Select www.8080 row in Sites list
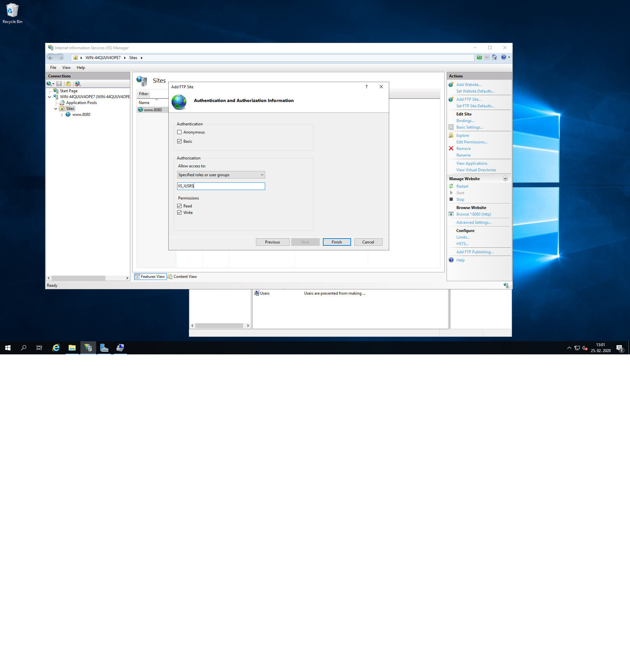This screenshot has width=630, height=672. [153, 110]
